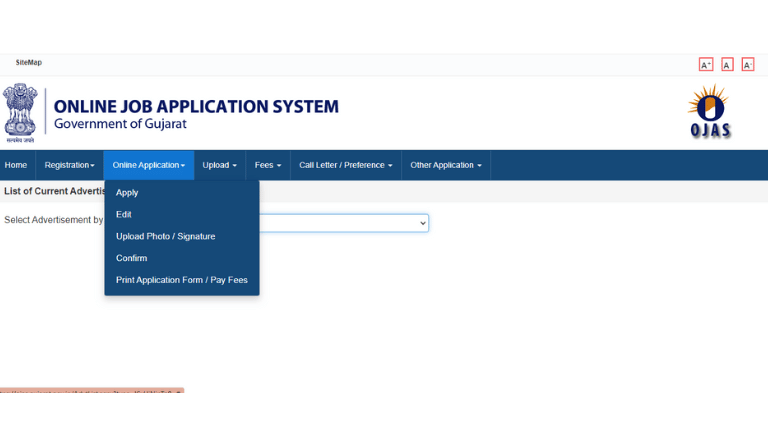The width and height of the screenshot is (768, 432).
Task: Select Upload Photo / Signature option
Action: pos(165,237)
